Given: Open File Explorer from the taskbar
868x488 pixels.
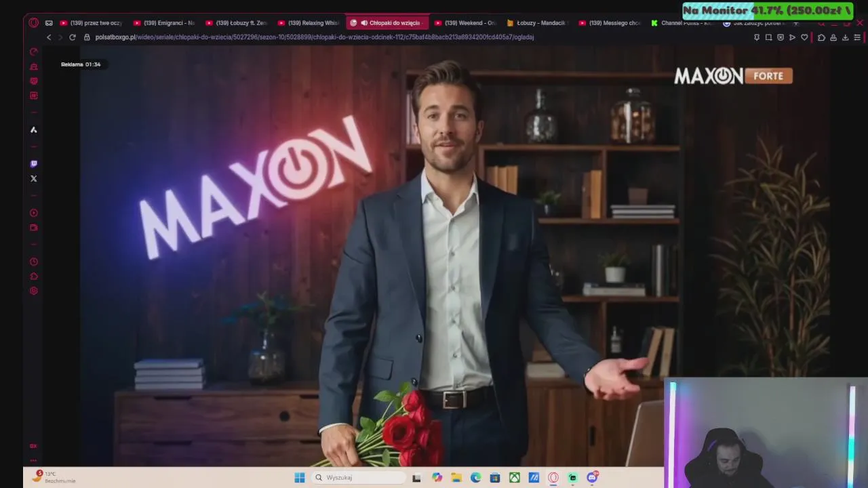Looking at the screenshot, I should pos(456,478).
